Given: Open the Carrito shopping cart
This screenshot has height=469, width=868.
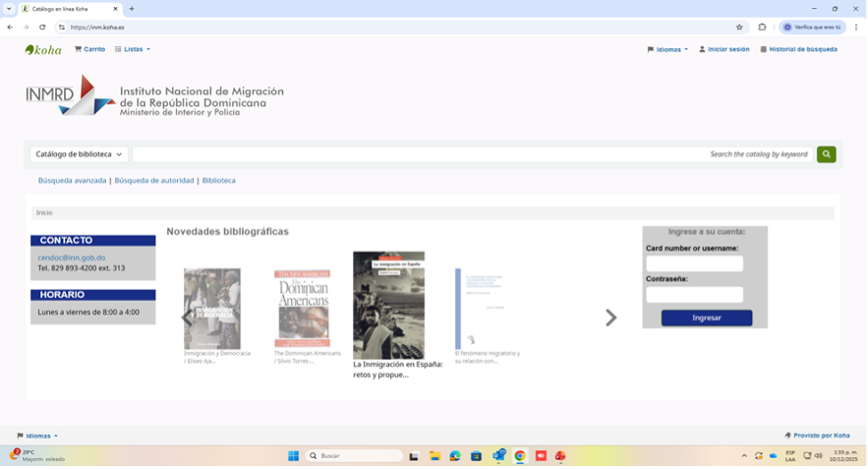Looking at the screenshot, I should pyautogui.click(x=89, y=49).
